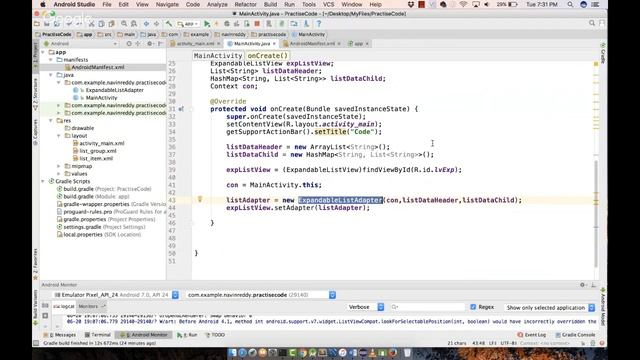Click the macOS Spotlight search icon
640x360 pixels.
click(x=570, y=4)
